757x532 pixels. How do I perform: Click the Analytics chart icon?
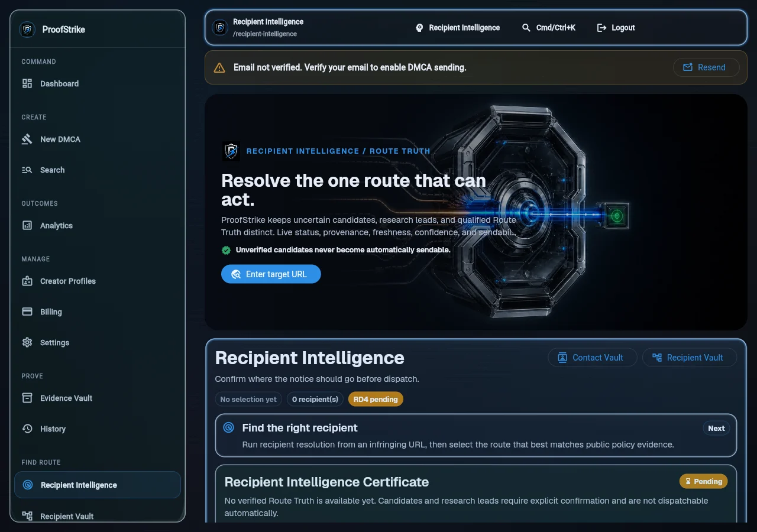(x=27, y=226)
